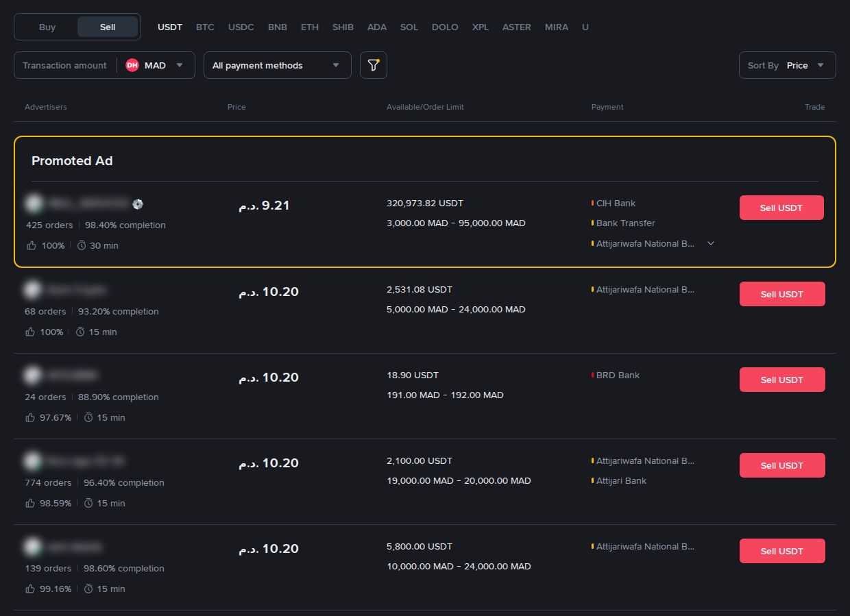Click the red DH currency icon
850x616 pixels.
tap(132, 65)
